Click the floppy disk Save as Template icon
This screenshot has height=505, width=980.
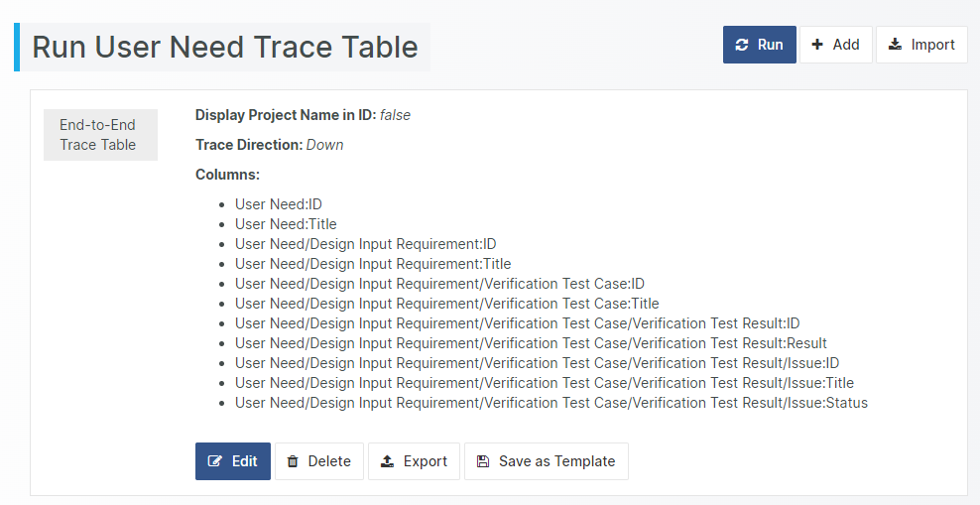483,461
